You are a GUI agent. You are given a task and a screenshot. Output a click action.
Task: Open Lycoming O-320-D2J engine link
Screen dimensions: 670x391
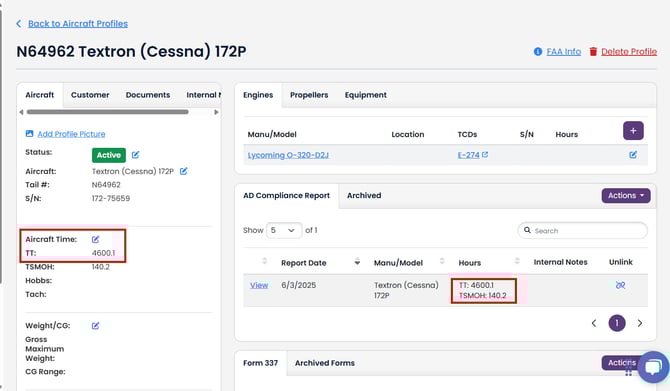tap(288, 155)
